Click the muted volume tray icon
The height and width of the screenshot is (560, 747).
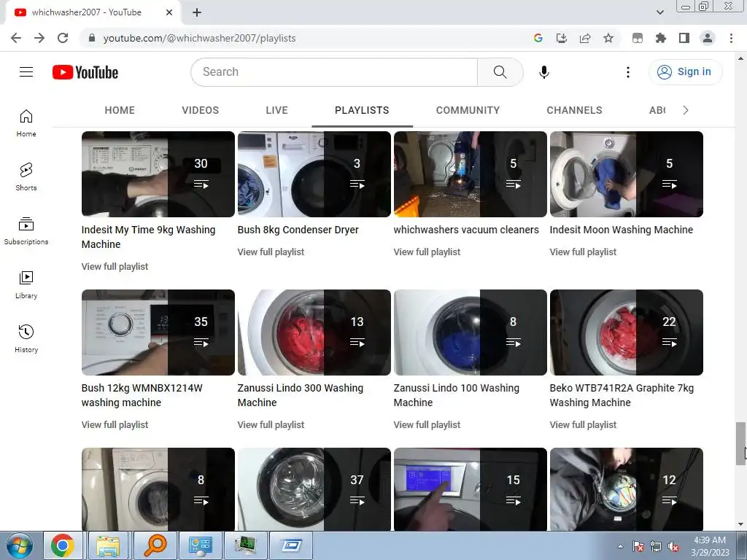[673, 546]
